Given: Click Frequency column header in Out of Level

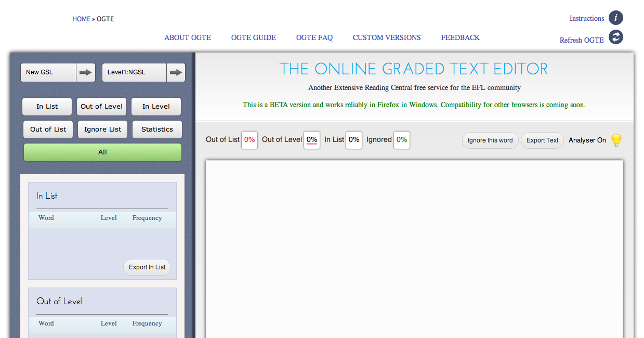Looking at the screenshot, I should 147,323.
